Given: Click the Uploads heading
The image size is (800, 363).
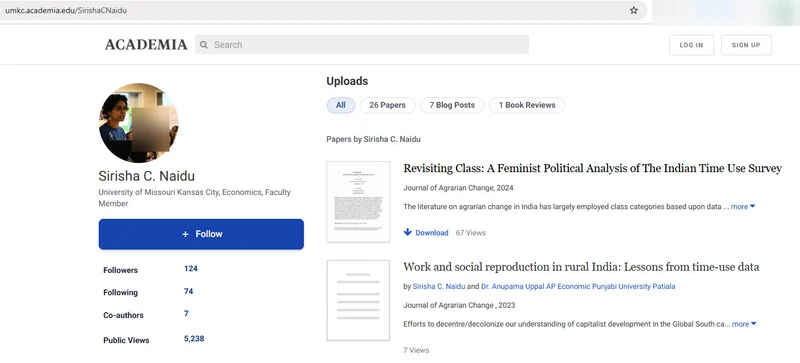Looking at the screenshot, I should [x=347, y=81].
